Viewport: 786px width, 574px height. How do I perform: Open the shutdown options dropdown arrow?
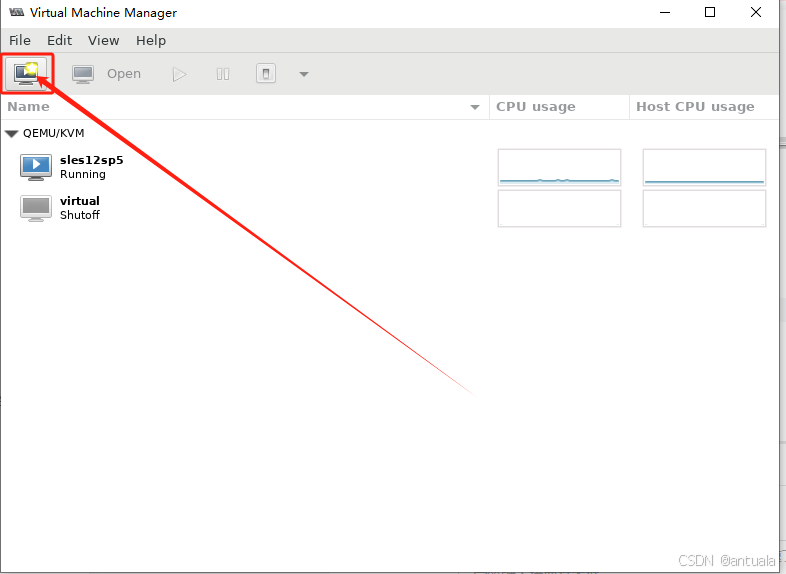coord(303,74)
